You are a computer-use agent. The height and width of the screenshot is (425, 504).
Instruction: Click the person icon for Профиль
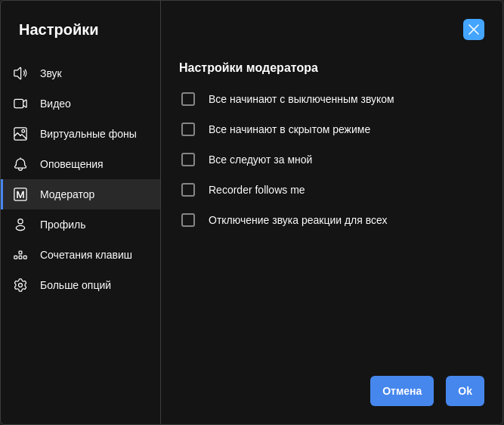tap(20, 225)
